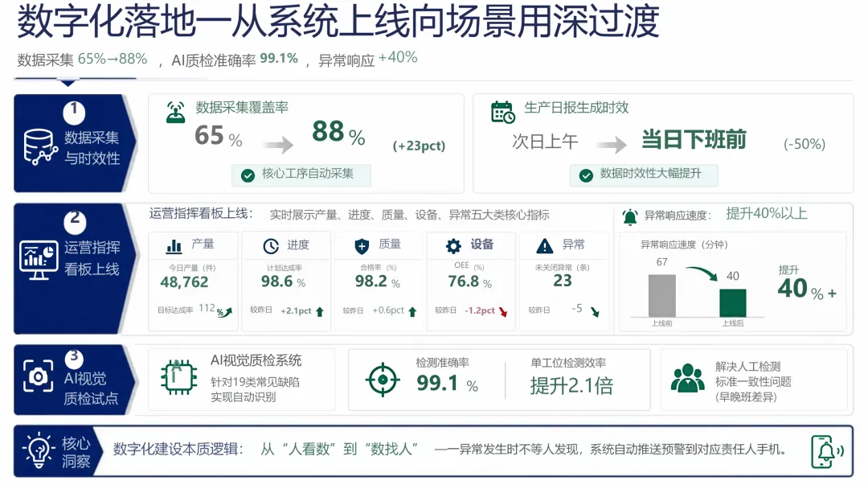
Task: Click the 核心工序自动采集 badge
Action: [301, 175]
